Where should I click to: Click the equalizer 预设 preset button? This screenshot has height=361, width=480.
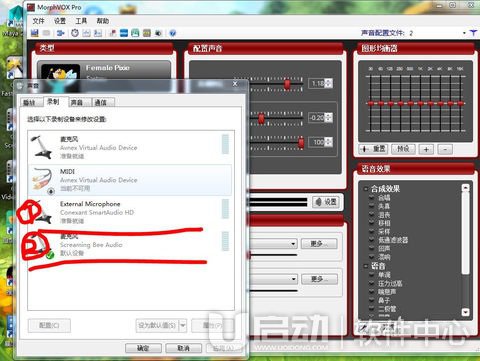(403, 149)
